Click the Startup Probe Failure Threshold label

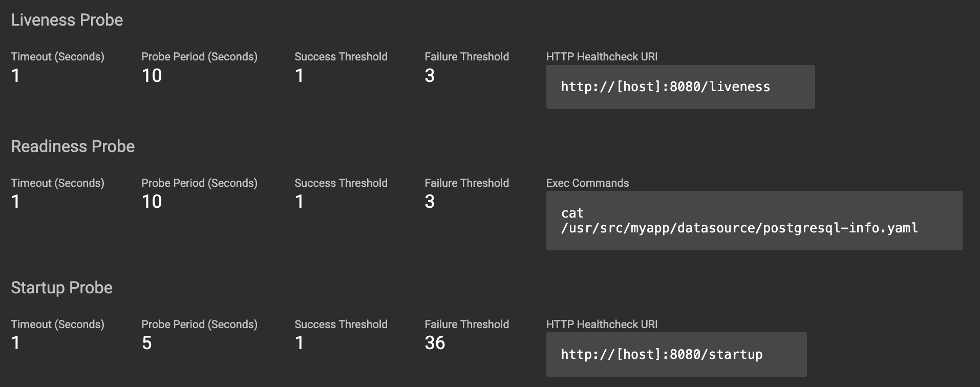pyautogui.click(x=466, y=325)
